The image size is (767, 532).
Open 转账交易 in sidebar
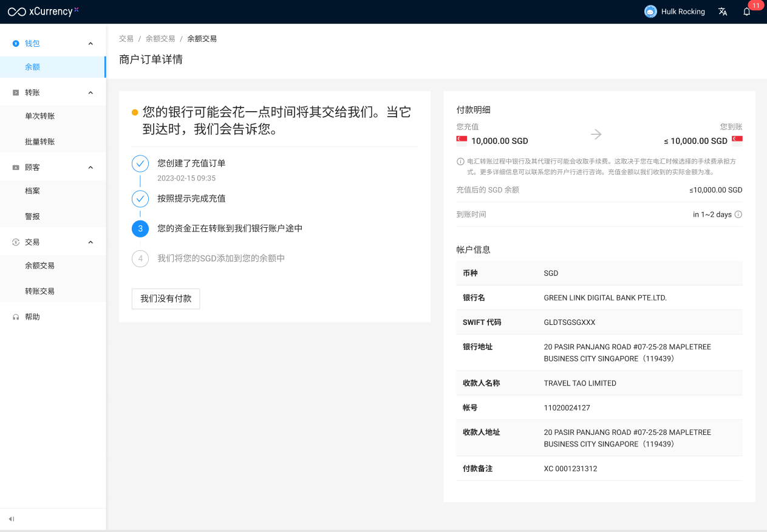click(x=40, y=292)
